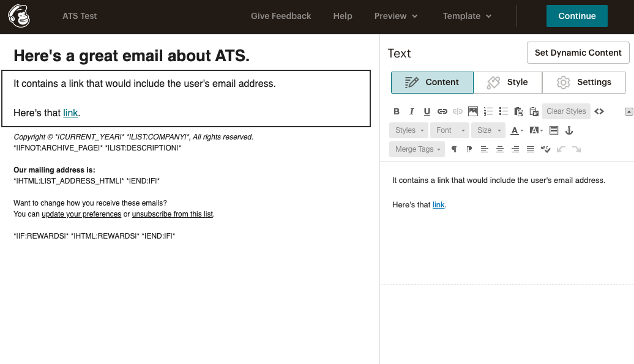Open the text color picker
This screenshot has width=634, height=364.
tap(517, 130)
